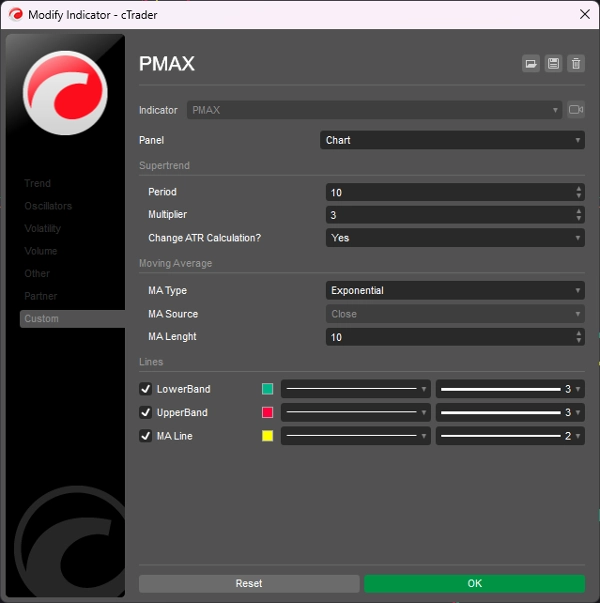Click the cTrader icon in title bar
600x603 pixels.
coord(15,14)
